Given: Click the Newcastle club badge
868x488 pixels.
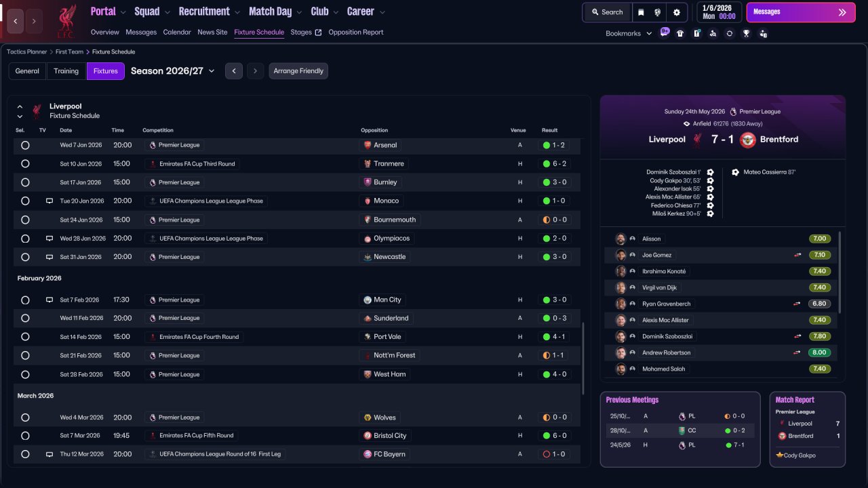Looking at the screenshot, I should [368, 257].
